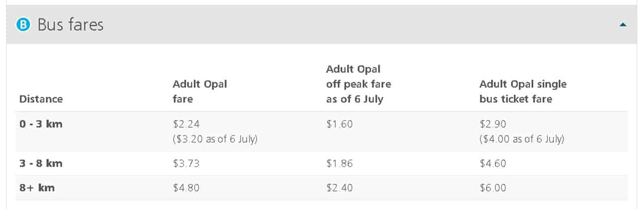Click the blue bus B icon
The height and width of the screenshot is (209, 644).
23,25
